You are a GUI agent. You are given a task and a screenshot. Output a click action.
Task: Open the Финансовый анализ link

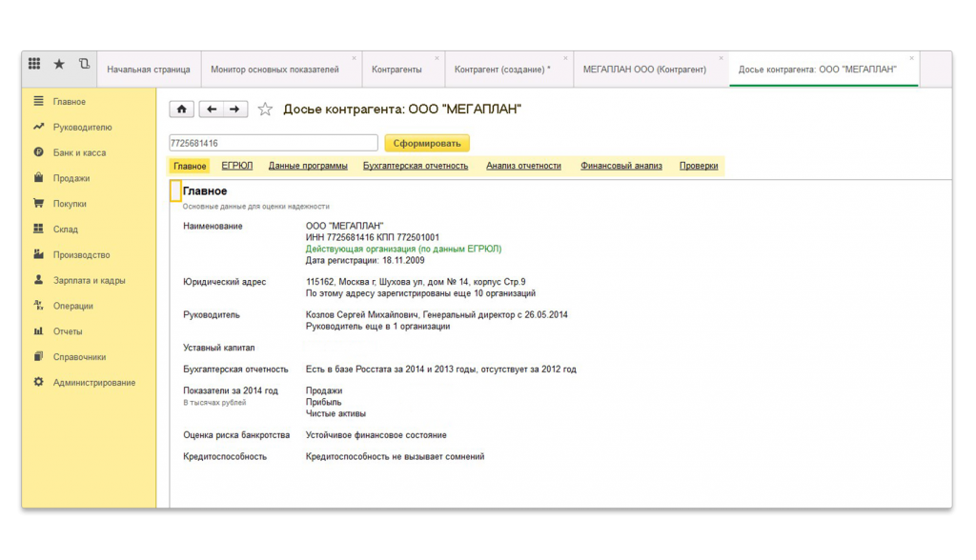click(621, 166)
